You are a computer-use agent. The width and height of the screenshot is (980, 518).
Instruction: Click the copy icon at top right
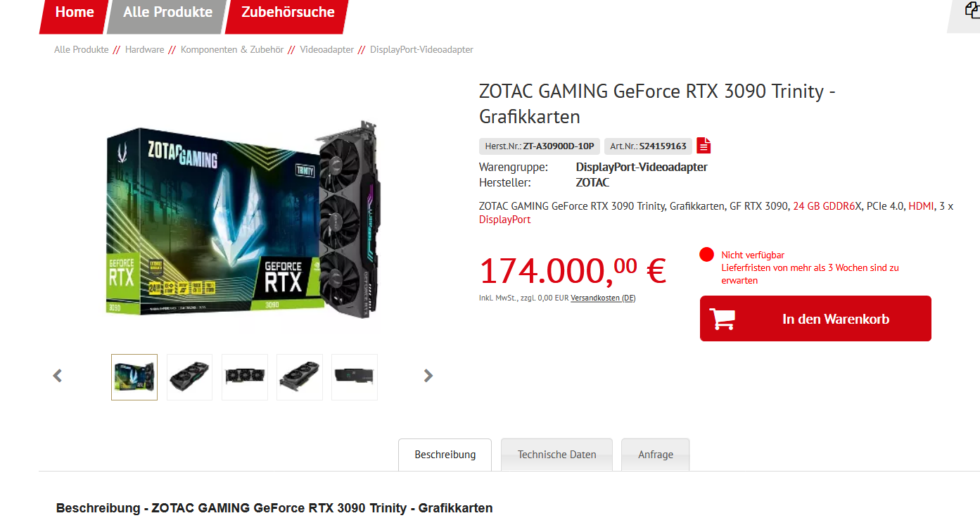tap(972, 11)
